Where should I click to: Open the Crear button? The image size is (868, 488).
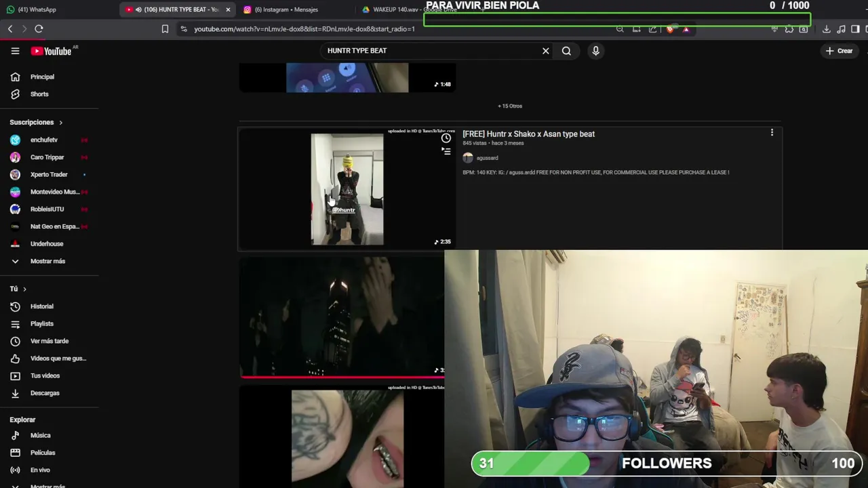point(839,51)
